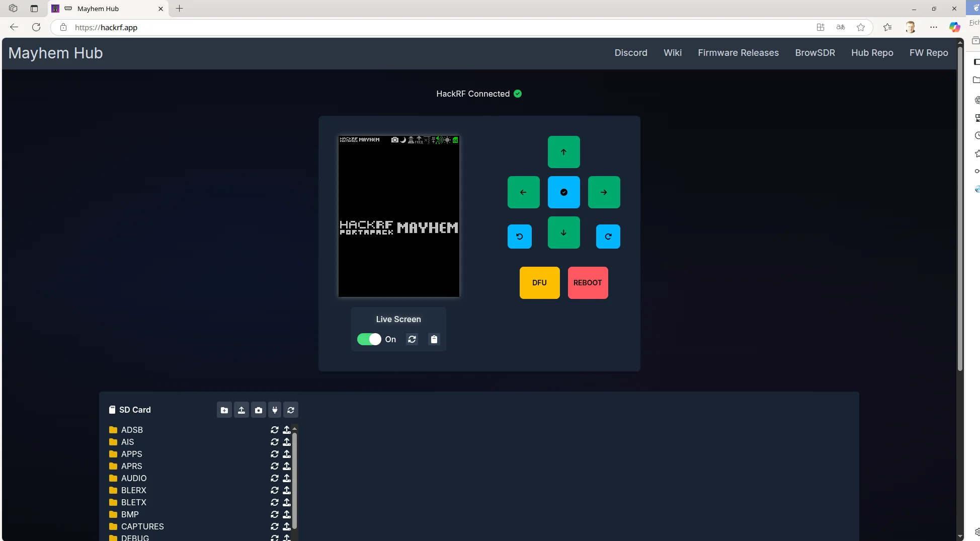
Task: Open the FW Repo link
Action: [x=929, y=53]
